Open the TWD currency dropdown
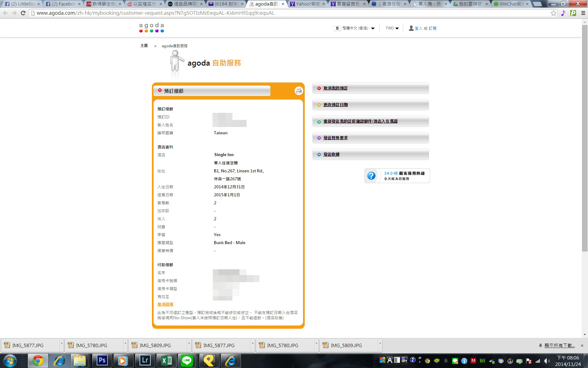The width and height of the screenshot is (588, 368). click(392, 28)
